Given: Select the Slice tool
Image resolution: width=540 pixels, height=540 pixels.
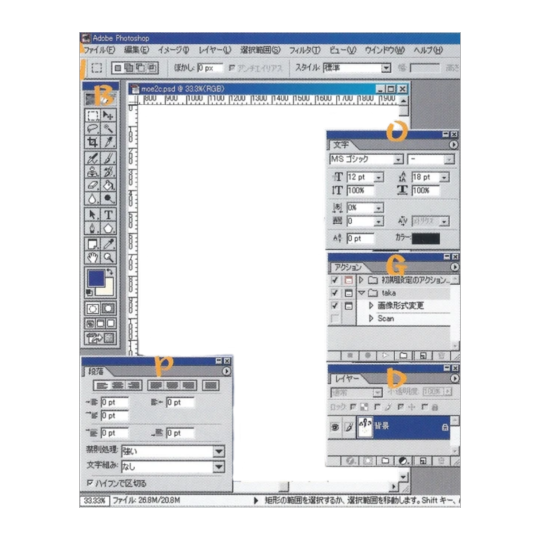Looking at the screenshot, I should point(108,142).
